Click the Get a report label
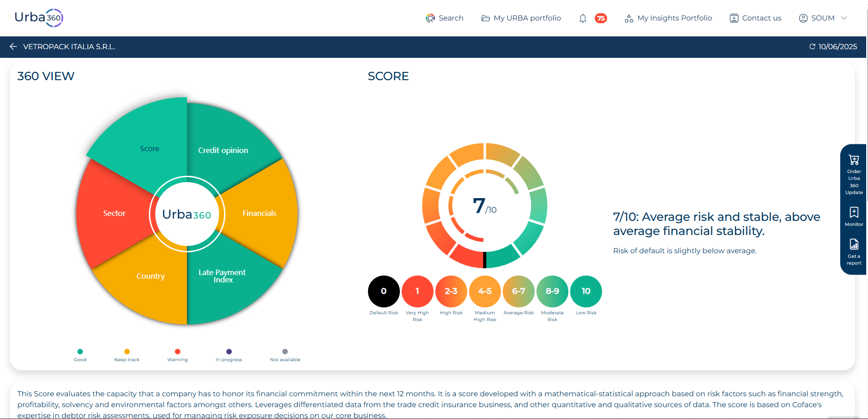 (854, 260)
